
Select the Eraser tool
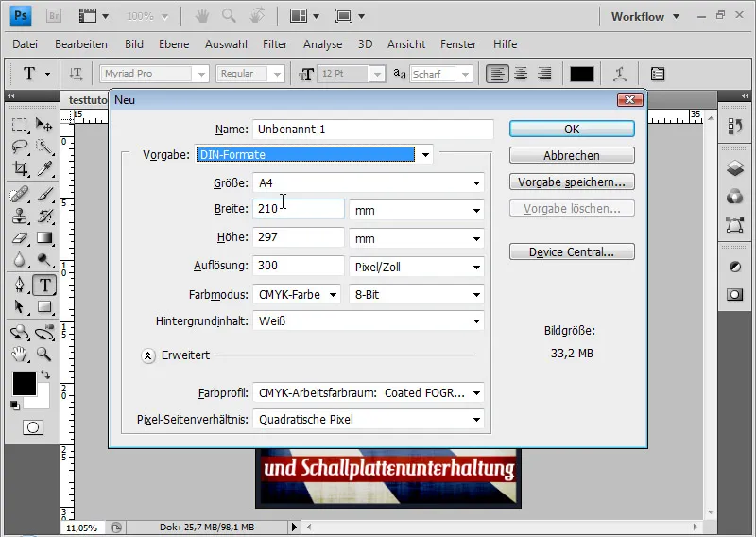coord(19,238)
